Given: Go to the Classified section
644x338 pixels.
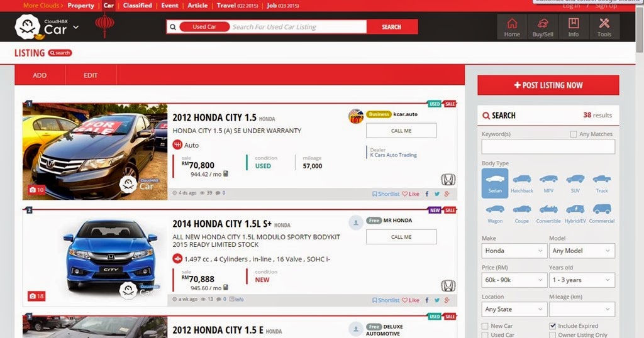Looking at the screenshot, I should [x=138, y=5].
